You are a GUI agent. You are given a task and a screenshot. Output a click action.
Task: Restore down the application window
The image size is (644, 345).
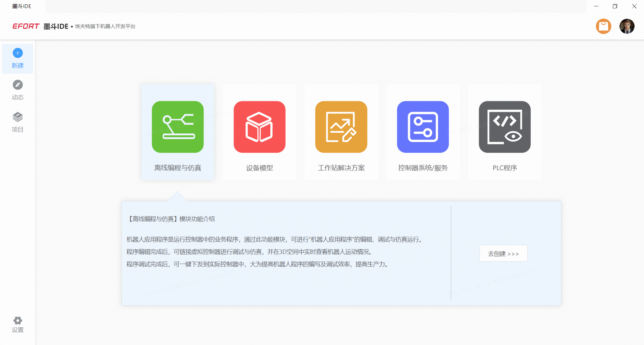tap(615, 6)
